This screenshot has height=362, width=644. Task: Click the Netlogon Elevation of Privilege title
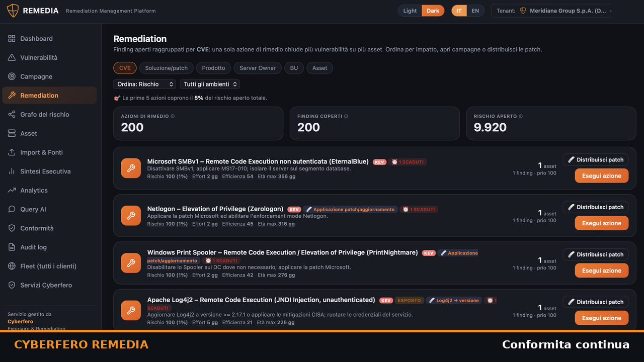coord(215,209)
